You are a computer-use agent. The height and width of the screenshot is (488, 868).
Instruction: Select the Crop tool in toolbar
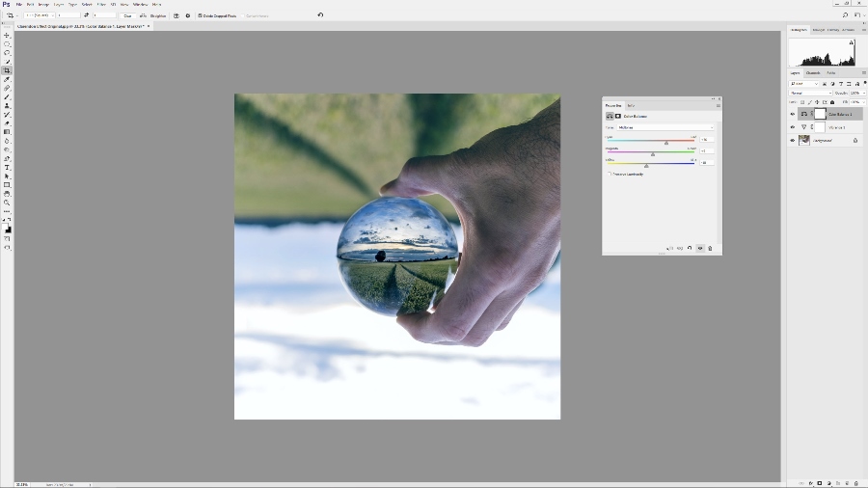pos(7,70)
